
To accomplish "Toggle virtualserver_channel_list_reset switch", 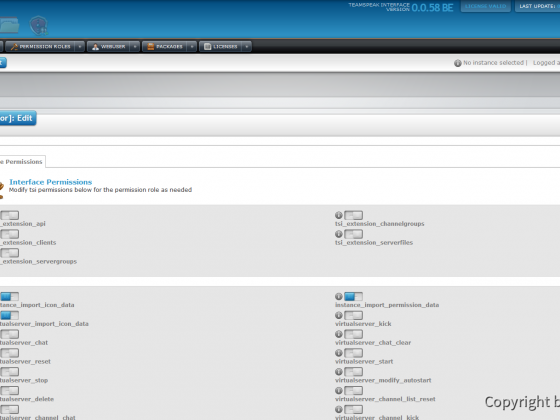I will 354,391.
